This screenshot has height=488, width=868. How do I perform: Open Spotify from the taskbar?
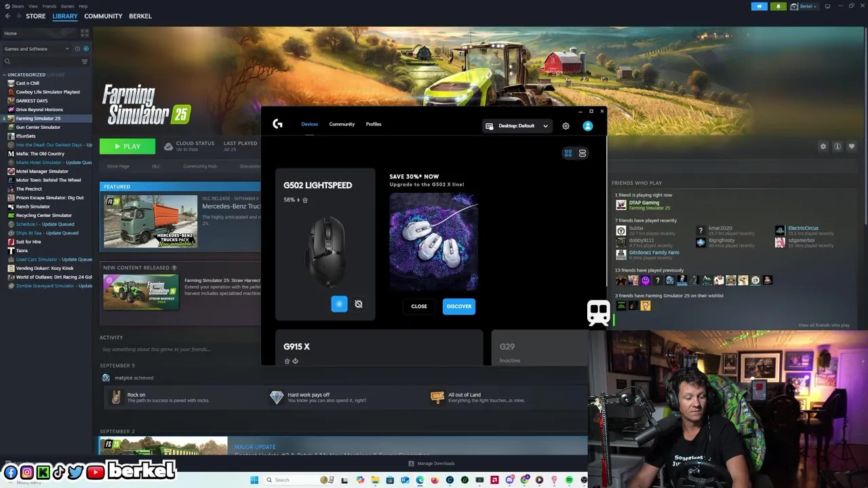pyautogui.click(x=569, y=480)
